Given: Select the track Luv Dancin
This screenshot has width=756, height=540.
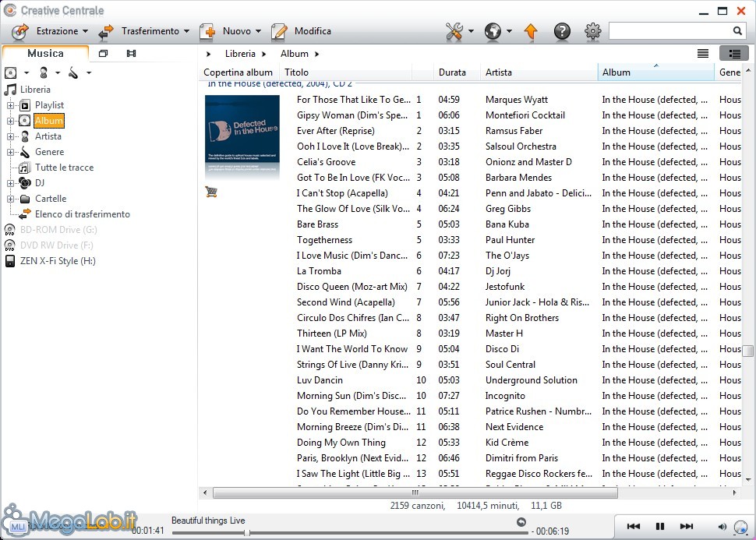Looking at the screenshot, I should (x=320, y=380).
